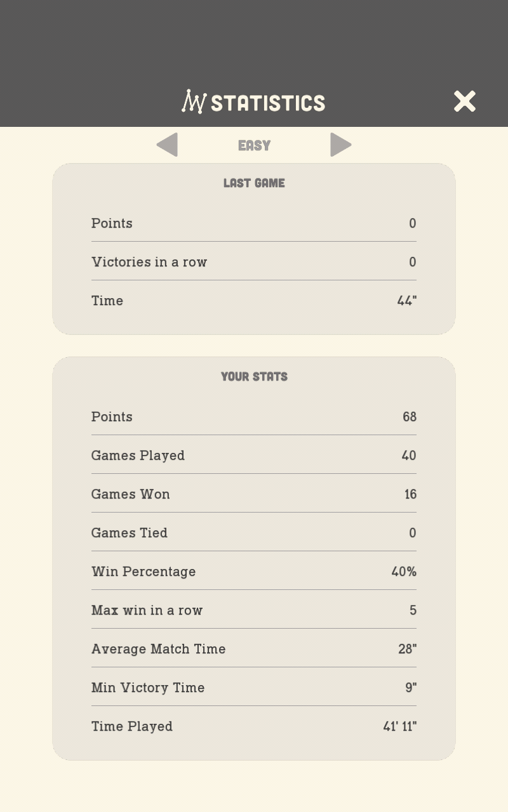Close the Statistics screen with the X
Image resolution: width=508 pixels, height=812 pixels.
[x=465, y=101]
